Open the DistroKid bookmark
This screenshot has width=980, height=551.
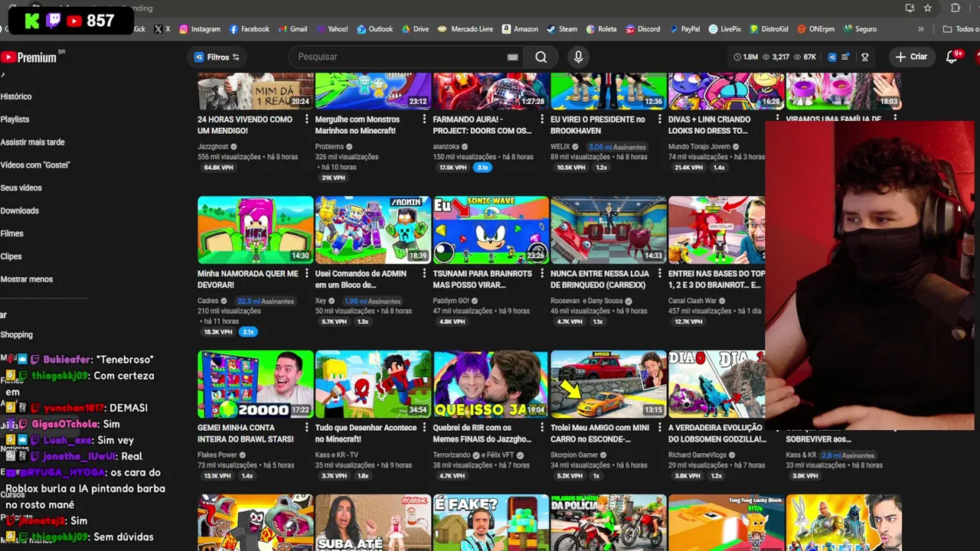coord(769,29)
